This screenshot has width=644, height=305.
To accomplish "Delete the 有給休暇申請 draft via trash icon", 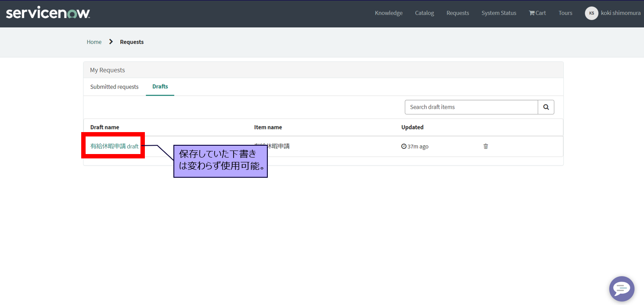I will click(x=486, y=146).
